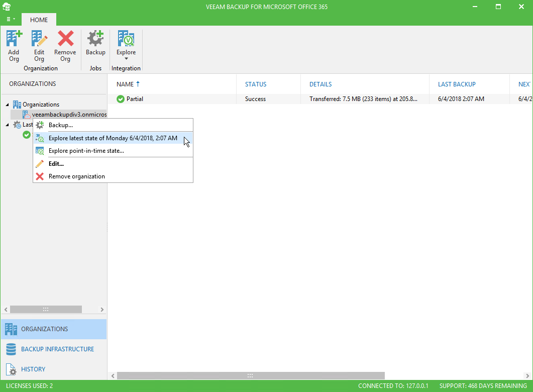The height and width of the screenshot is (392, 533).
Task: Open the HISTORY navigation view
Action: 54,369
